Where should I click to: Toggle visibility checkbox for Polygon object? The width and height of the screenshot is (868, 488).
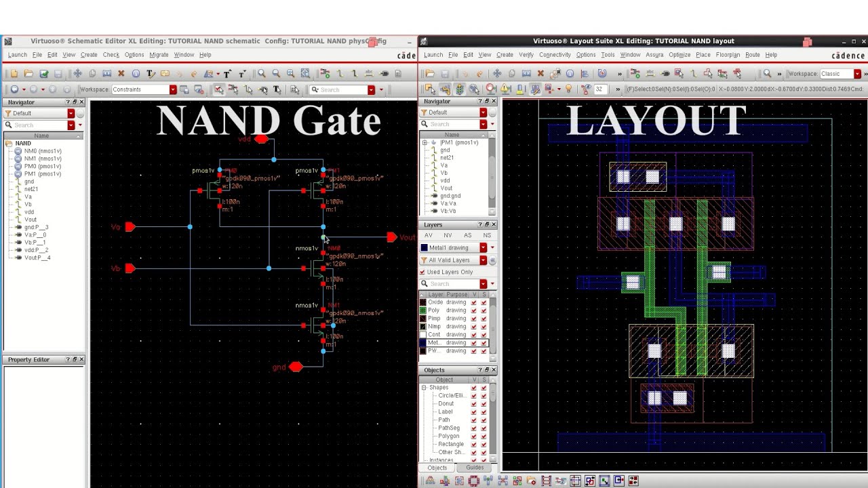(474, 436)
